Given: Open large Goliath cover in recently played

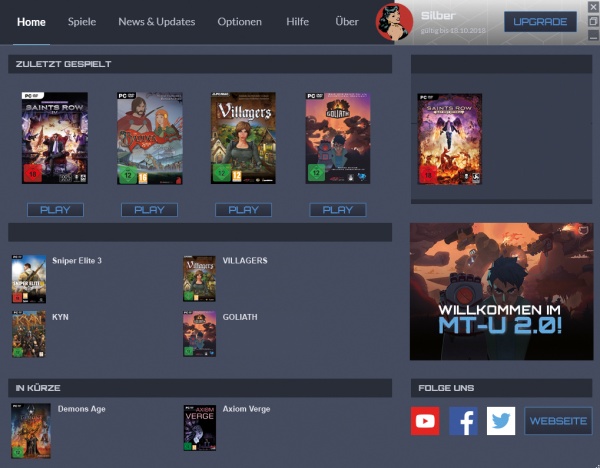Looking at the screenshot, I should tap(338, 138).
